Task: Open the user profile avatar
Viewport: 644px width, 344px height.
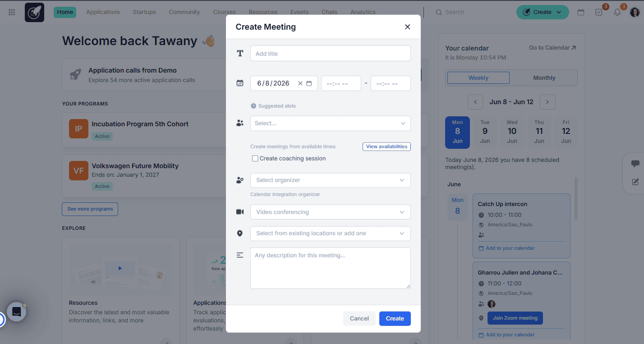Action: pyautogui.click(x=635, y=12)
